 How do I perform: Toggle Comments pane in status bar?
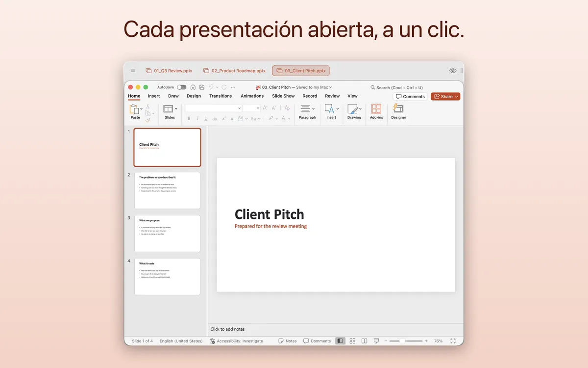pyautogui.click(x=317, y=341)
